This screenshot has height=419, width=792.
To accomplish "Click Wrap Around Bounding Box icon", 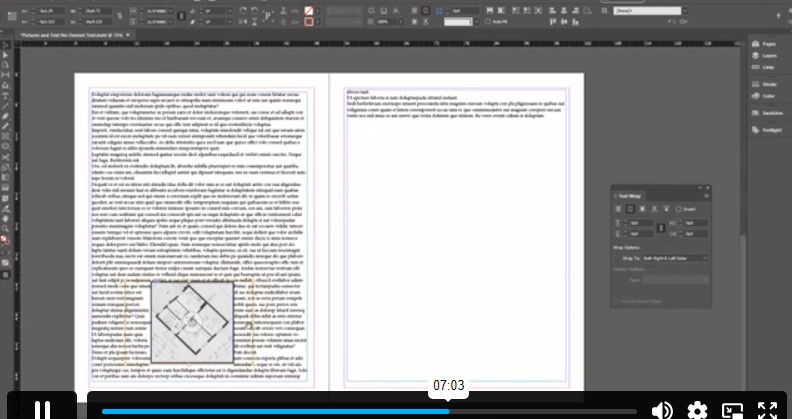I will 630,209.
